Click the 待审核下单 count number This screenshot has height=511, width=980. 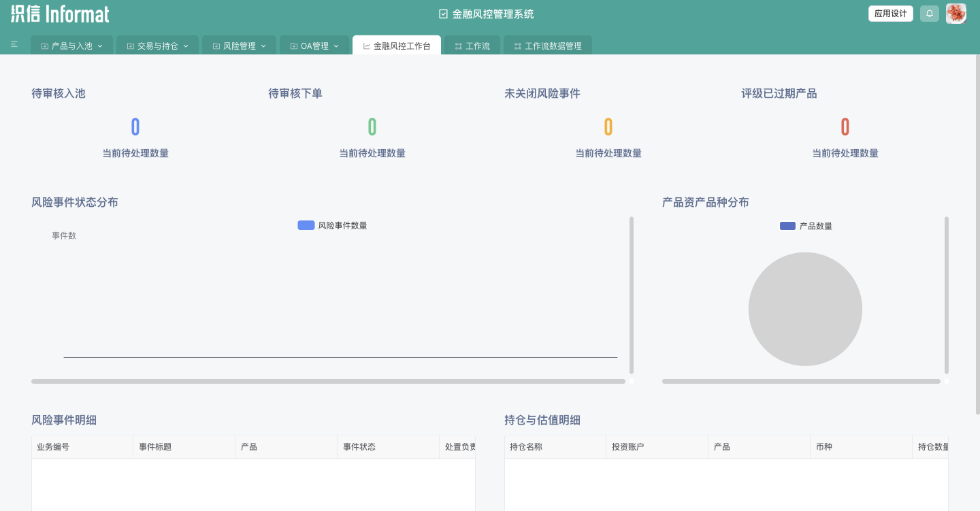click(372, 127)
